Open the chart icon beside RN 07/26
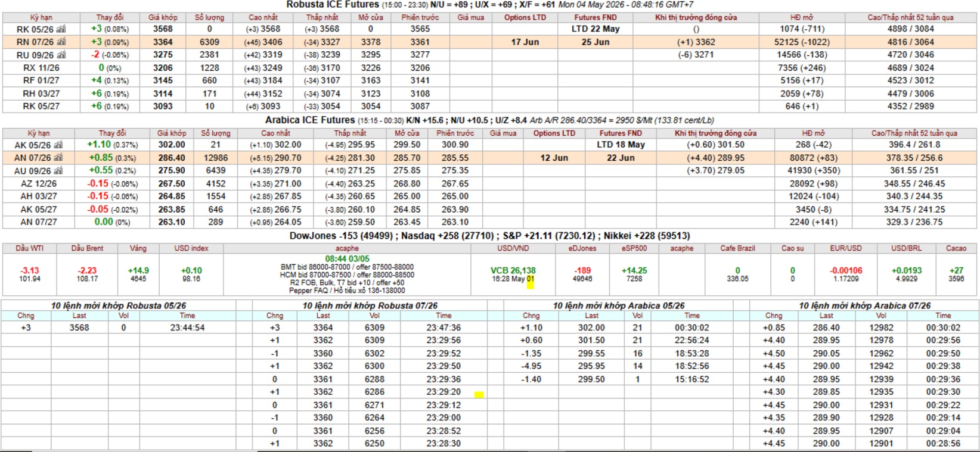 (x=61, y=42)
